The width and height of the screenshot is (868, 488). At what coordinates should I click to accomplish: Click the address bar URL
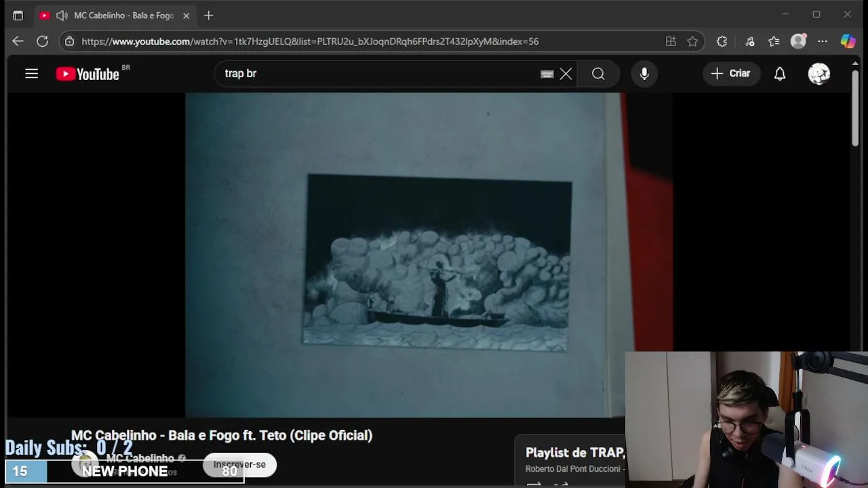pyautogui.click(x=310, y=41)
